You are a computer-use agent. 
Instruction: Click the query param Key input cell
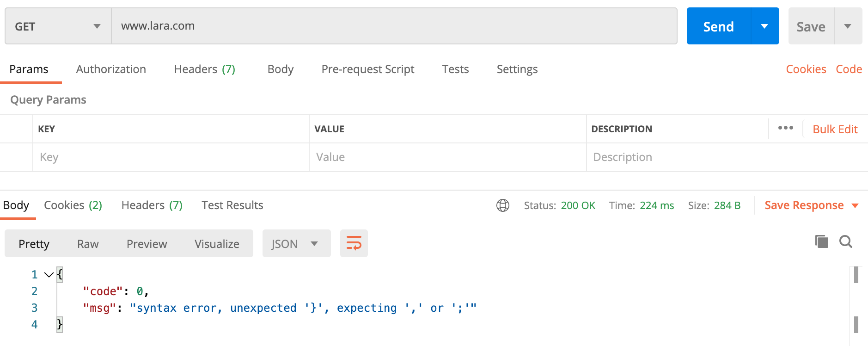(x=171, y=157)
